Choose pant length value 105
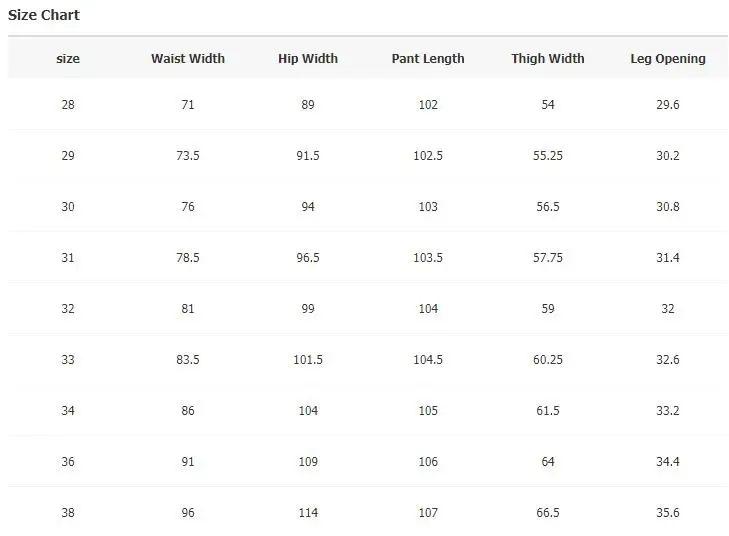Viewport: 729px width, 536px height. (x=428, y=410)
